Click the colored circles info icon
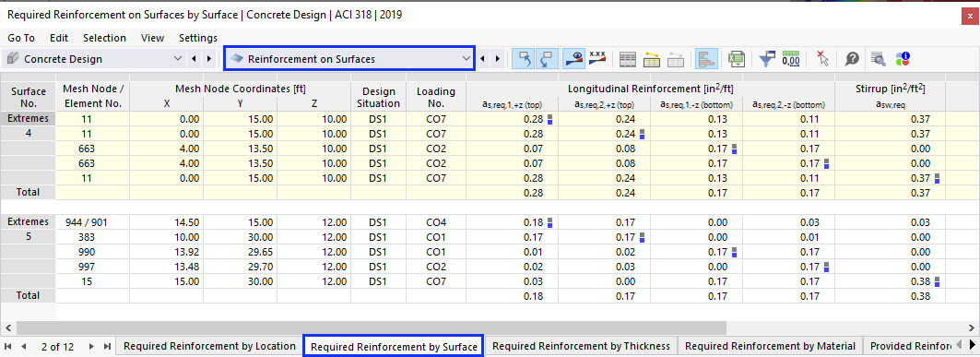980x357 pixels. pos(902,59)
